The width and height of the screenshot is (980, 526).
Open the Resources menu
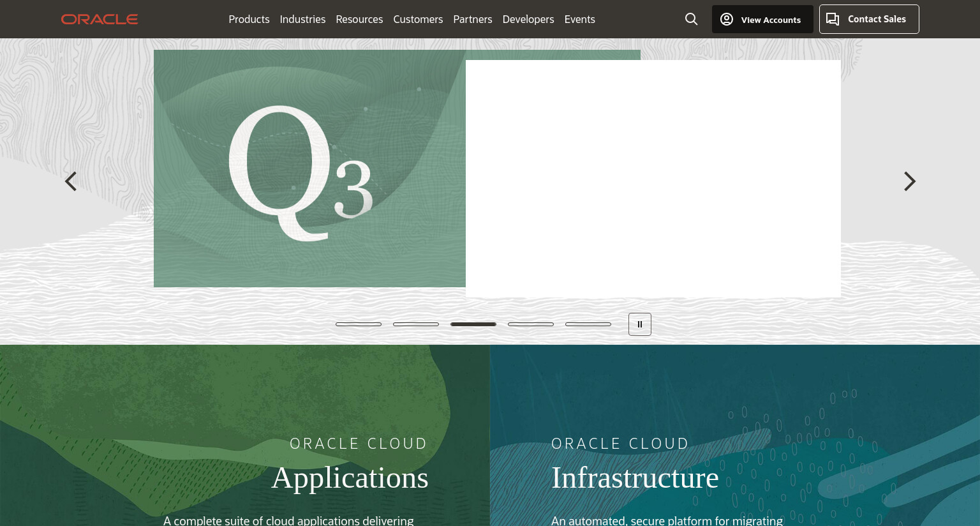point(359,19)
